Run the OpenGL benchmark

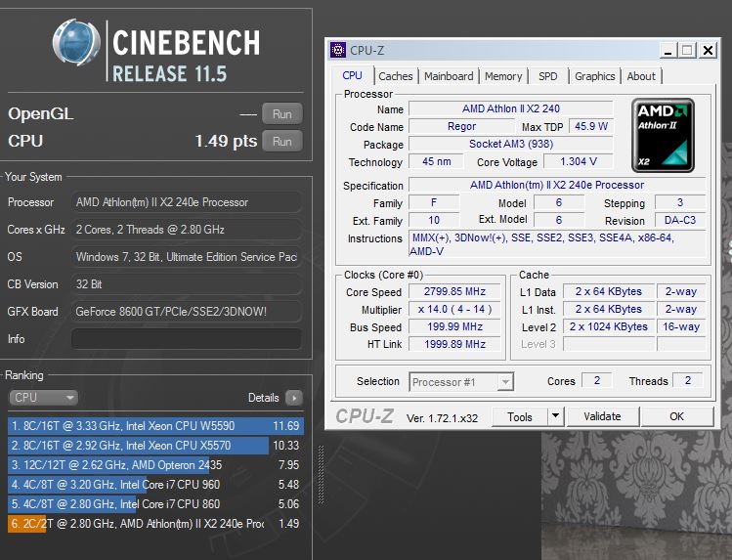[x=282, y=114]
